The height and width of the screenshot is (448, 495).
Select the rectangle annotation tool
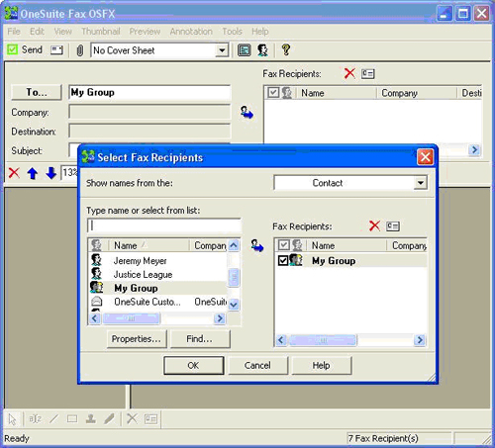pyautogui.click(x=72, y=419)
